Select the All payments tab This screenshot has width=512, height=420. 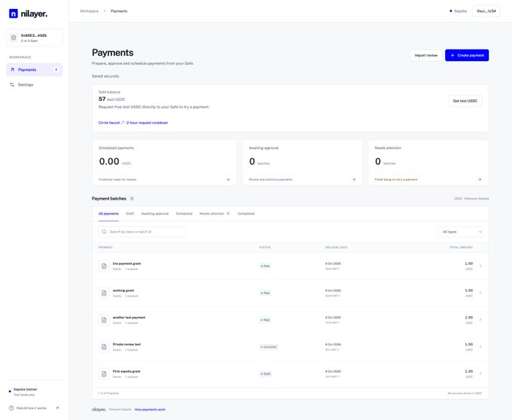coord(108,214)
